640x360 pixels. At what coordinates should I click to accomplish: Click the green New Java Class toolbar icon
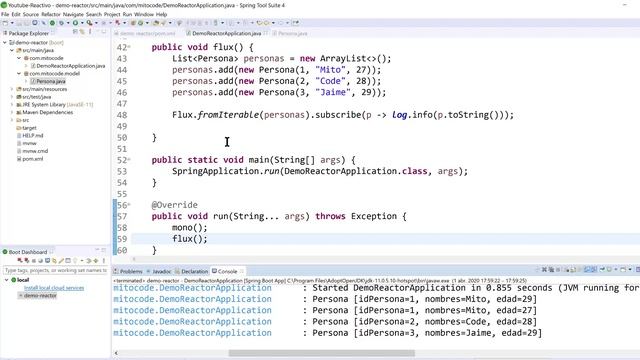pos(140,23)
